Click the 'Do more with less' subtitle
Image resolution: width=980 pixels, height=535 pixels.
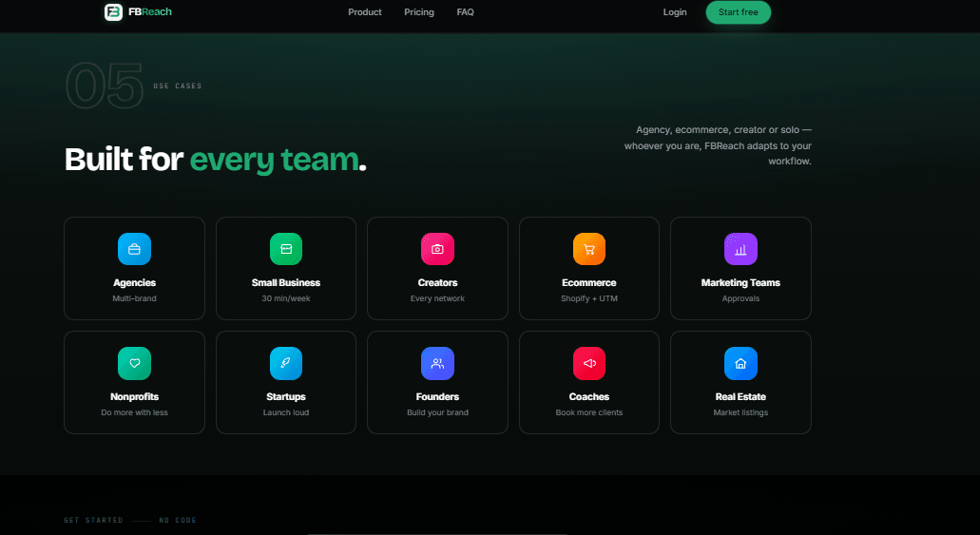(x=134, y=412)
